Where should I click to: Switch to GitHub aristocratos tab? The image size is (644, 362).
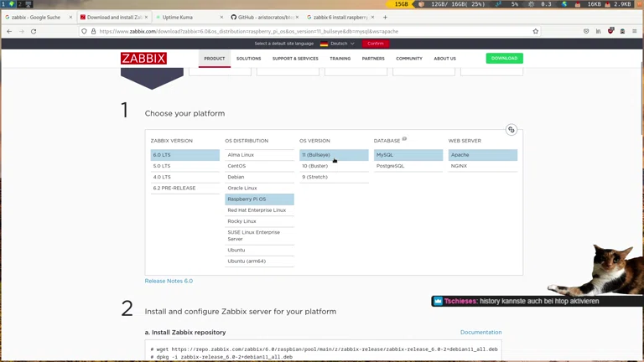[x=262, y=18]
